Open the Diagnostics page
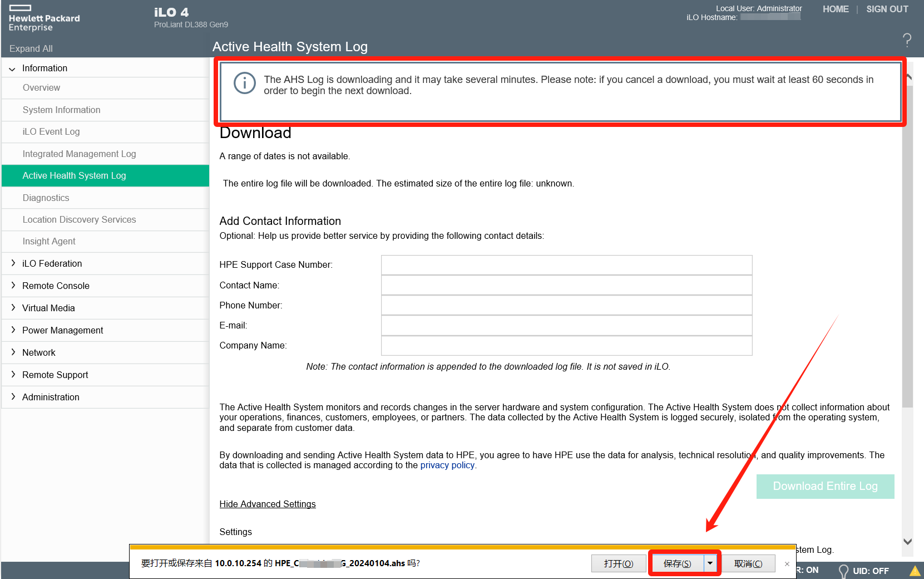 click(46, 198)
